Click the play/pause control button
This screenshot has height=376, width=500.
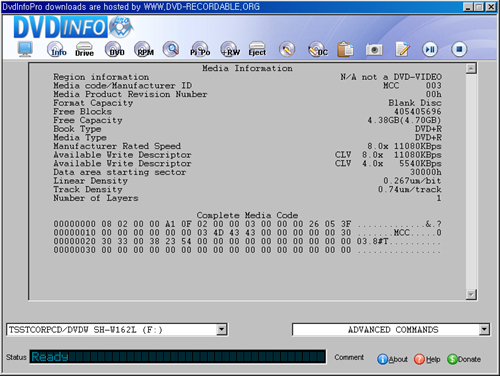(x=430, y=49)
